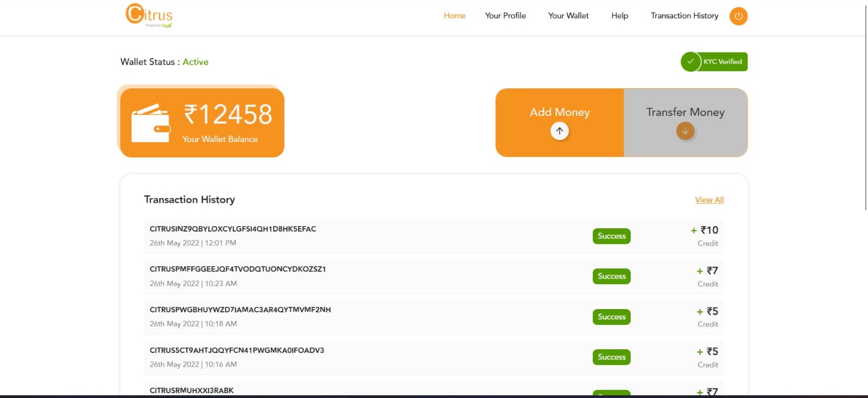Click the Citrus logo
This screenshot has height=398, width=868.
tap(149, 15)
